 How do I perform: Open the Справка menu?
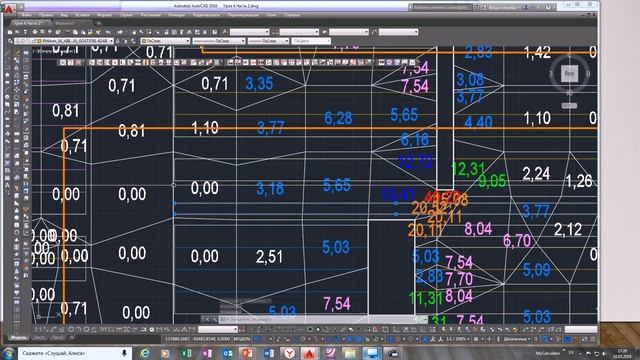(292, 15)
